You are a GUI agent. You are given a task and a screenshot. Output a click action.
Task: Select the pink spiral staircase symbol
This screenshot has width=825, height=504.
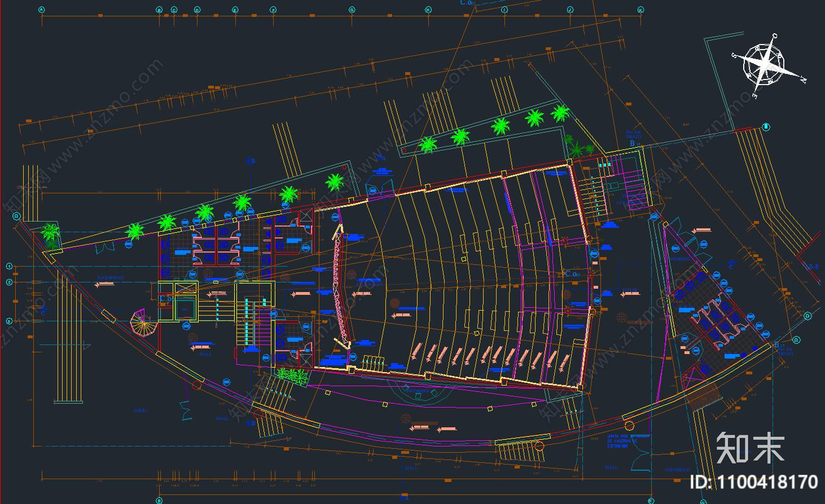(143, 324)
